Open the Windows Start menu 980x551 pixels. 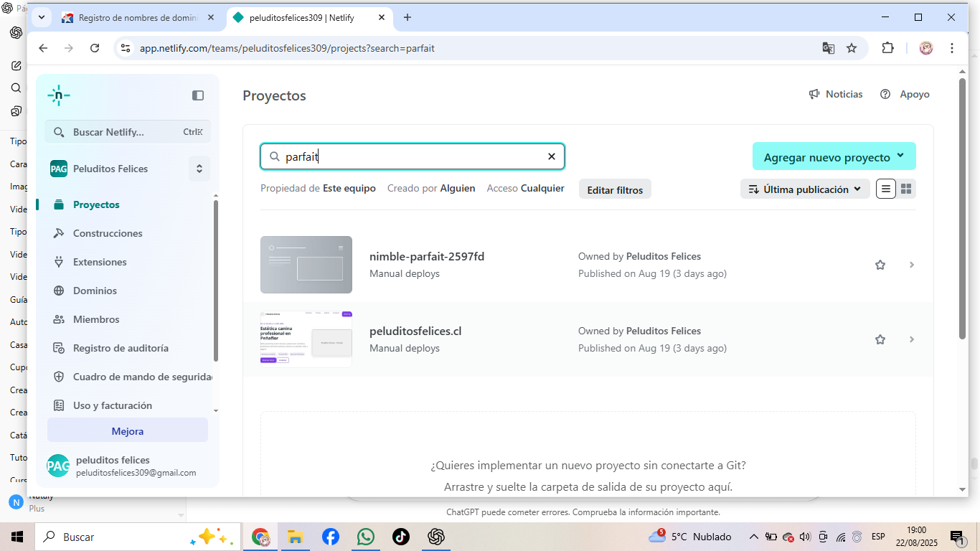point(17,537)
